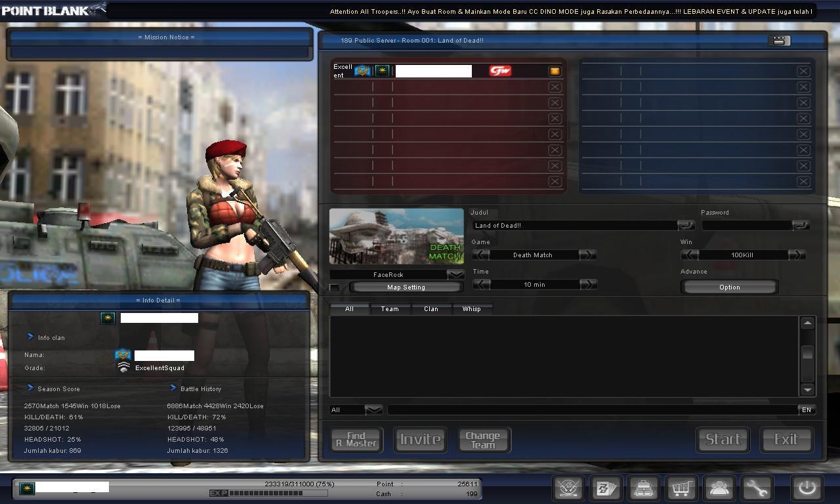Image resolution: width=840 pixels, height=504 pixels.
Task: Leave the room with Exit button
Action: point(786,439)
